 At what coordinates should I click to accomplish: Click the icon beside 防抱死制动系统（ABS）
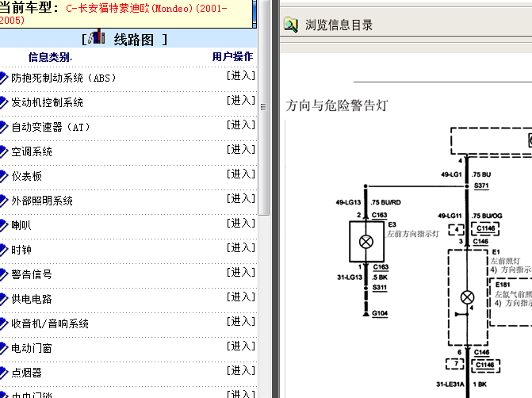coord(3,78)
